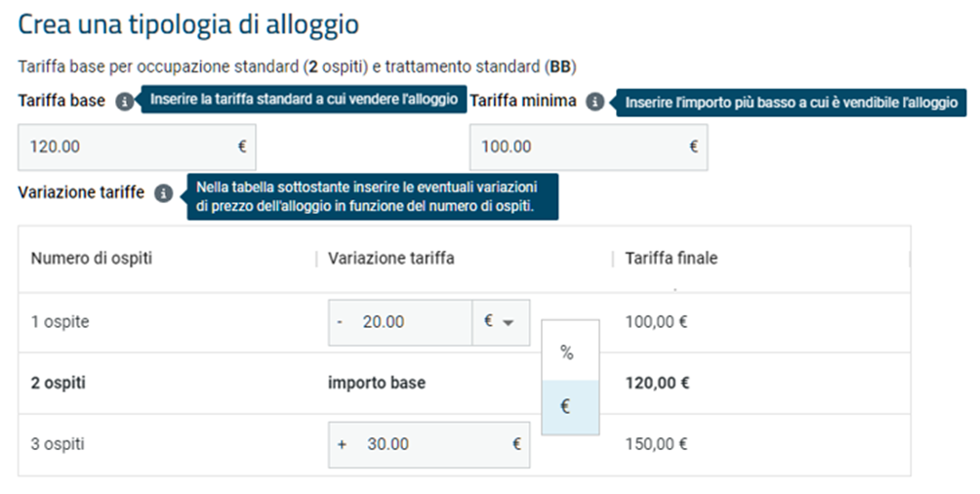Click info icon next to Variazione tariffe

[163, 193]
